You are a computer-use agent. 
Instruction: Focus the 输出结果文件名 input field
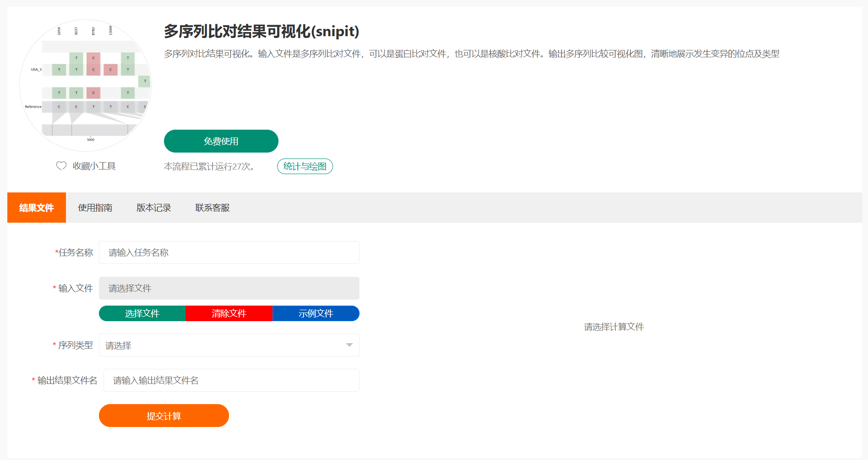click(x=231, y=380)
